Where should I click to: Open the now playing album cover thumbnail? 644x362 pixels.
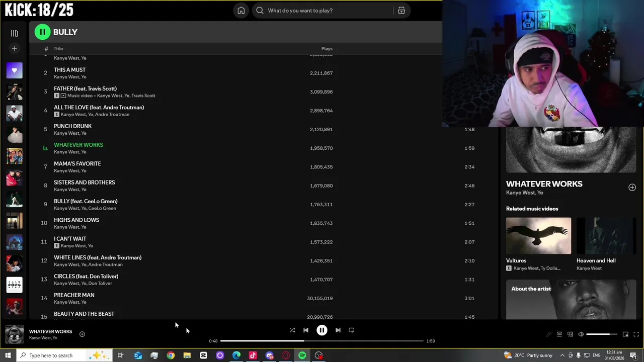pos(14,334)
